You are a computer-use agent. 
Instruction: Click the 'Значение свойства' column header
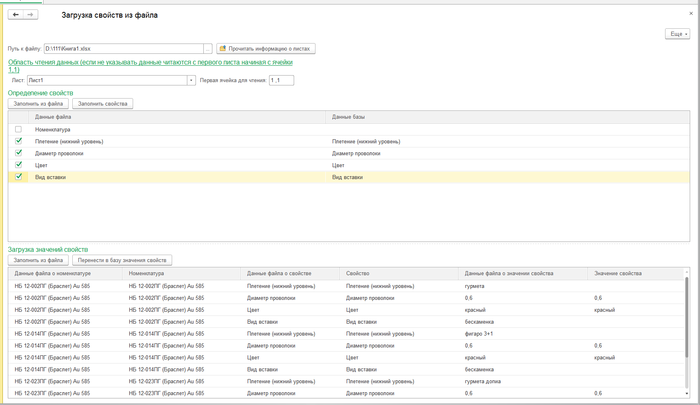click(617, 273)
